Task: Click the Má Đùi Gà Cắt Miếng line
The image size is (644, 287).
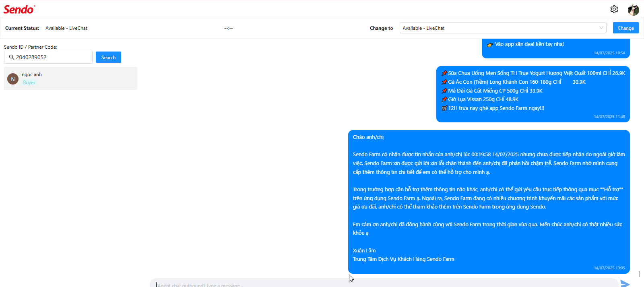Action: (495, 91)
